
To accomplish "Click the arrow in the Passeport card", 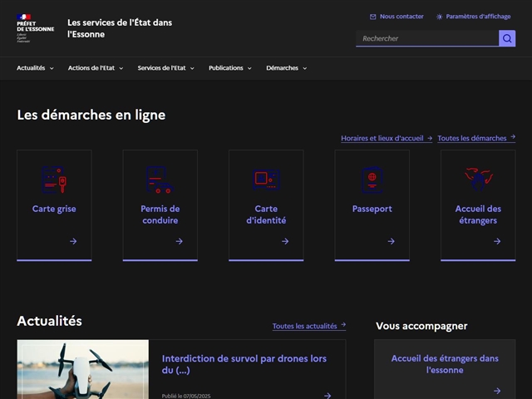I will click(x=392, y=241).
